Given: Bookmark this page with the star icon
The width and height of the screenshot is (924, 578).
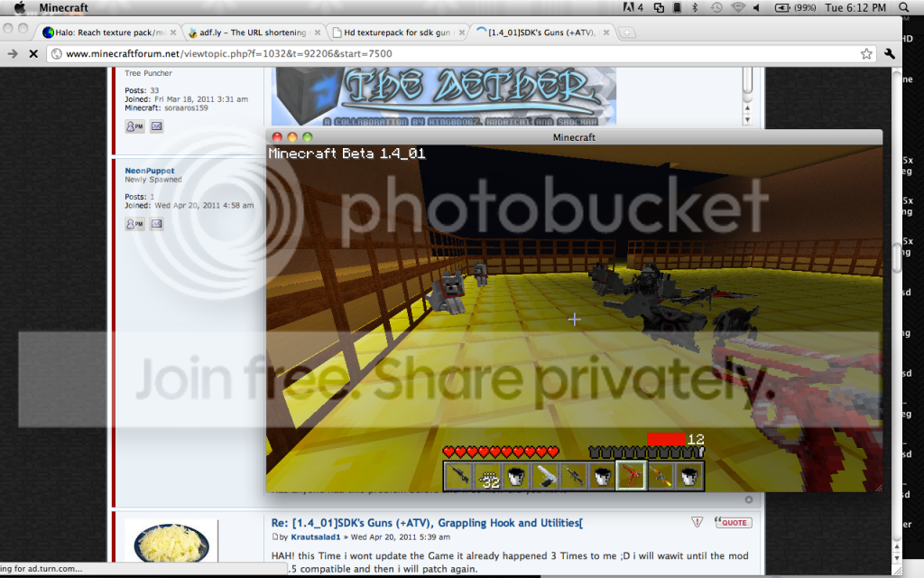Looking at the screenshot, I should (x=866, y=54).
